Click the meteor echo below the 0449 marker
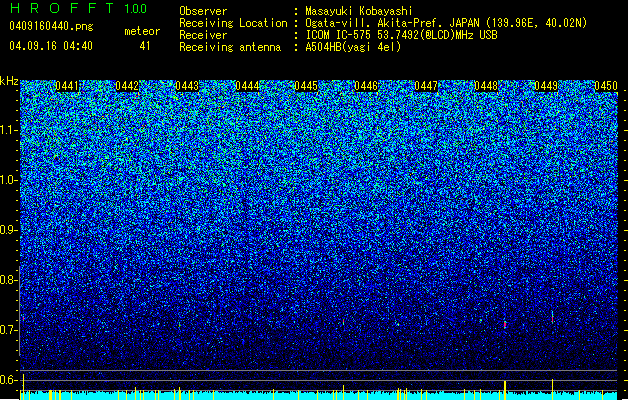 tap(552, 317)
